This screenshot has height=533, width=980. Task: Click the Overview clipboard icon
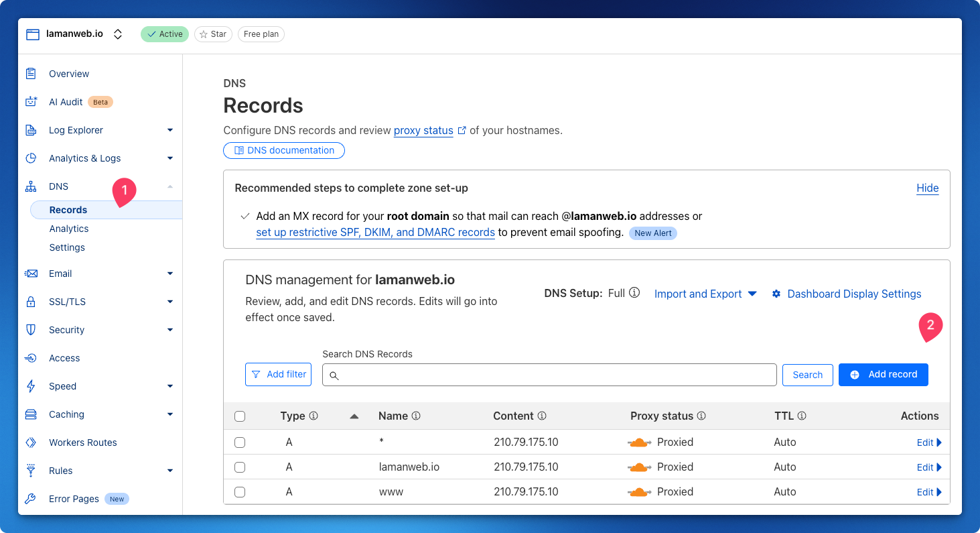coord(31,74)
